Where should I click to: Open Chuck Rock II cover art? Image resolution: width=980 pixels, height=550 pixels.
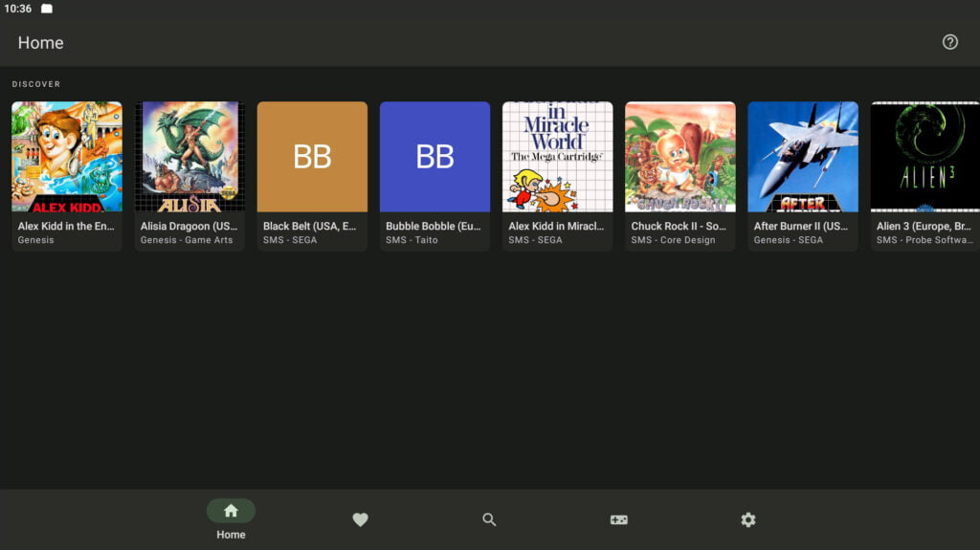pos(680,156)
